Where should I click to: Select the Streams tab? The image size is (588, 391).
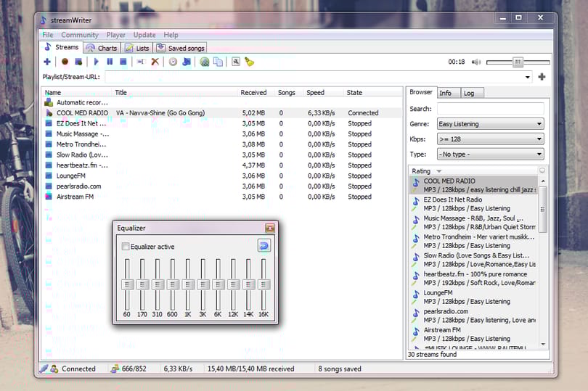62,47
